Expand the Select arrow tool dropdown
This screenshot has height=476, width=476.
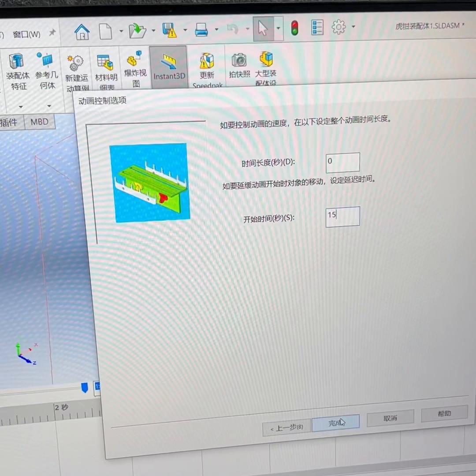tap(278, 27)
